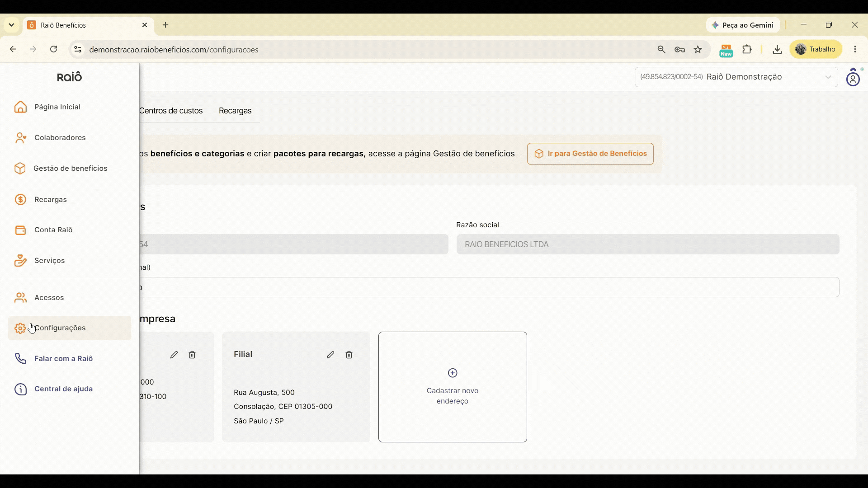868x488 pixels.
Task: Click the Raiô logo
Action: [70, 77]
